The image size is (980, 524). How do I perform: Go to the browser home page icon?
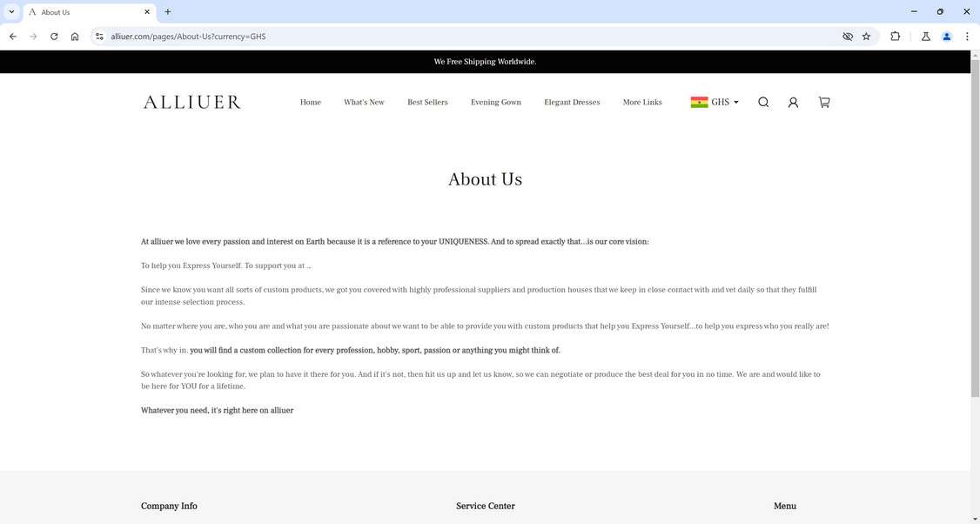click(75, 36)
